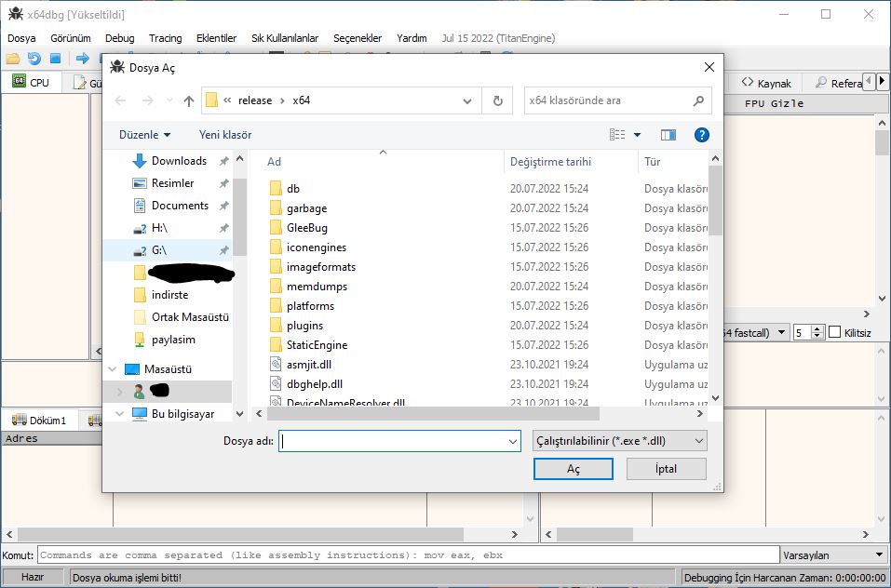Open the view options dropdown arrow
The height and width of the screenshot is (588, 891).
637,135
